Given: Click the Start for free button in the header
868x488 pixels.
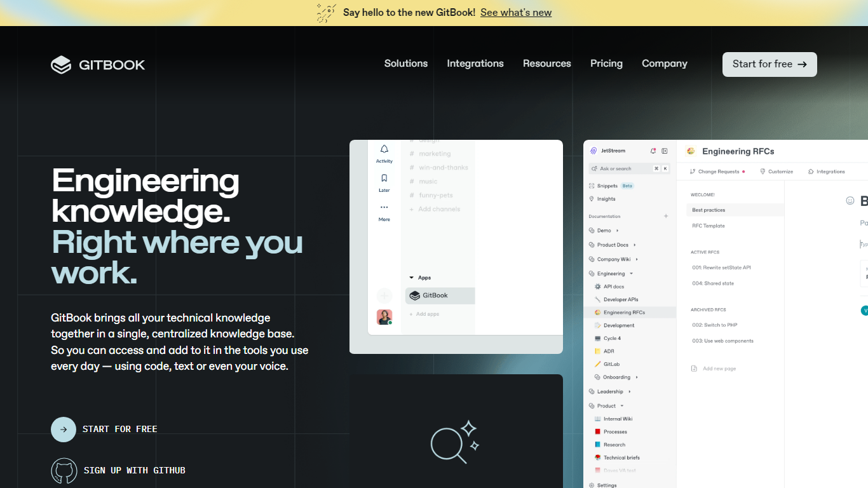Looking at the screenshot, I should coord(769,64).
